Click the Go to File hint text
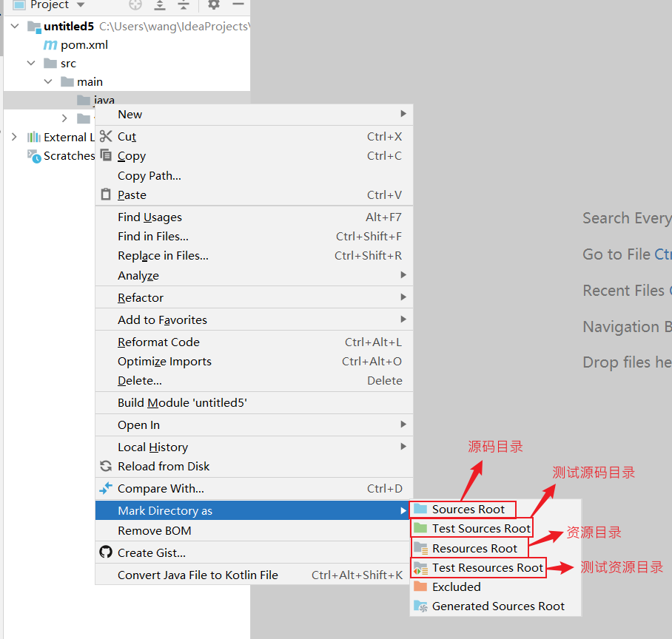This screenshot has height=639, width=672. coord(616,254)
